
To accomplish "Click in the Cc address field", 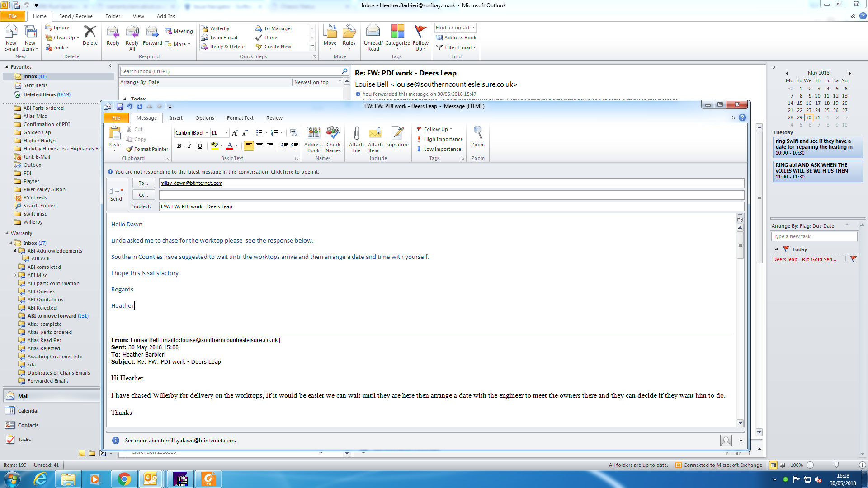I will [451, 195].
